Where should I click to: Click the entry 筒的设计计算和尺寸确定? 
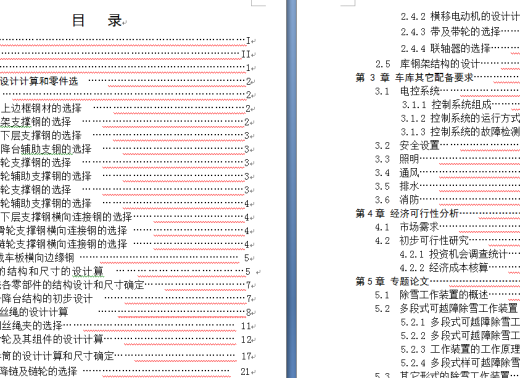tap(57, 356)
